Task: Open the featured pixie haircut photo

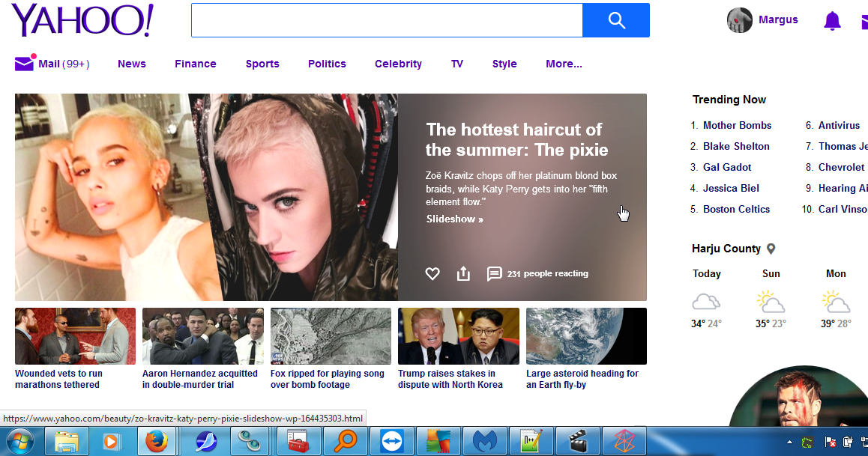Action: coord(206,198)
